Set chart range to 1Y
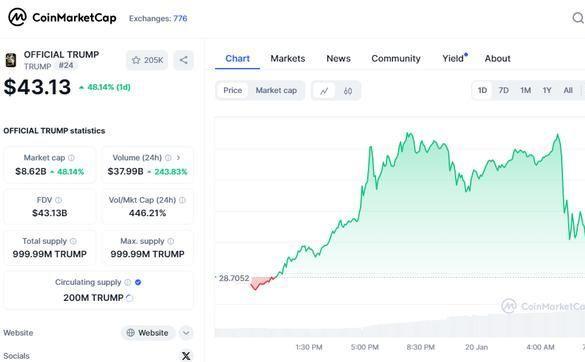This screenshot has width=585, height=362. (x=547, y=91)
